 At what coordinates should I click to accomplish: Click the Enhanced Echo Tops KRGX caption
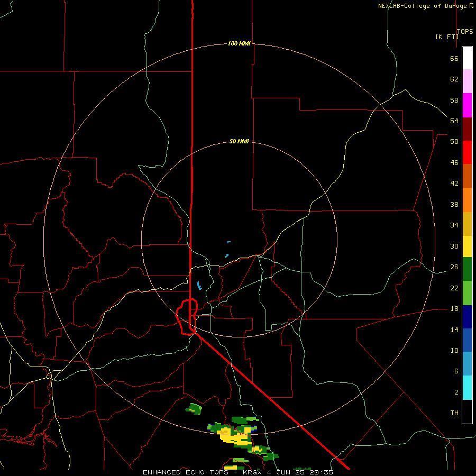coord(238,472)
